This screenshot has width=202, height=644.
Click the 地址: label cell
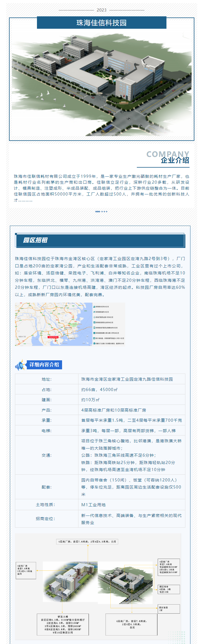click(x=47, y=379)
